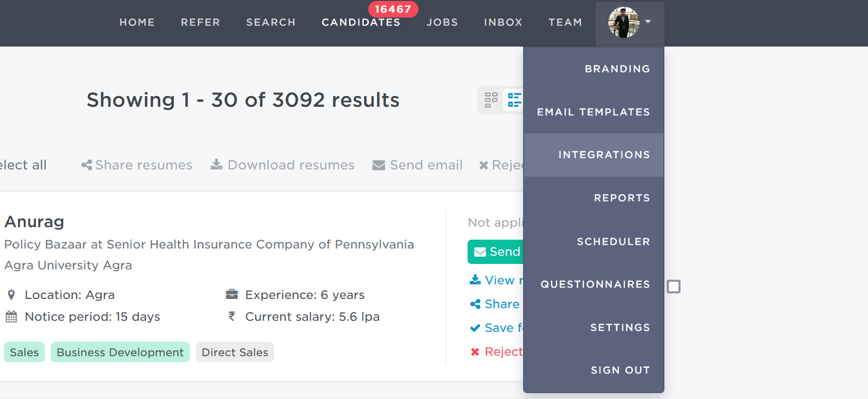Select the list view icon
This screenshot has width=868, height=399.
[x=514, y=100]
